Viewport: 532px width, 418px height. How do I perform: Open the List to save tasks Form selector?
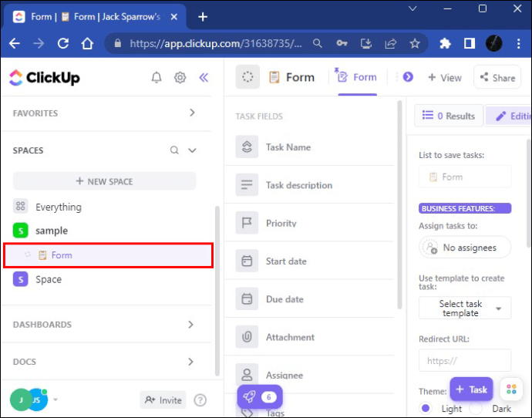click(x=465, y=177)
